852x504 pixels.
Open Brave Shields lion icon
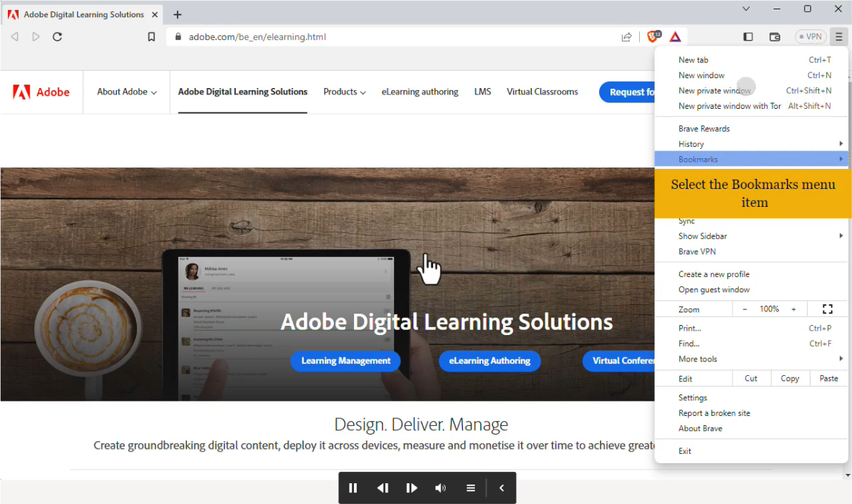(654, 37)
